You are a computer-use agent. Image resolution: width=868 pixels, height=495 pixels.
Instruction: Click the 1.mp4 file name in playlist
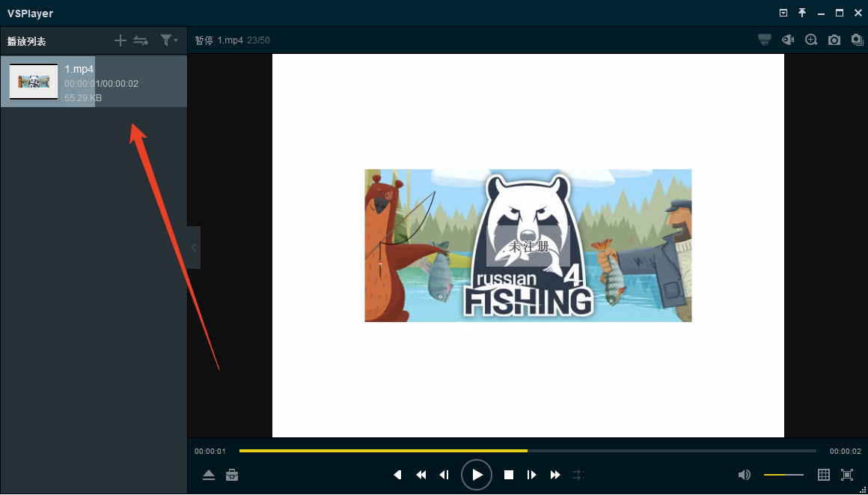79,70
